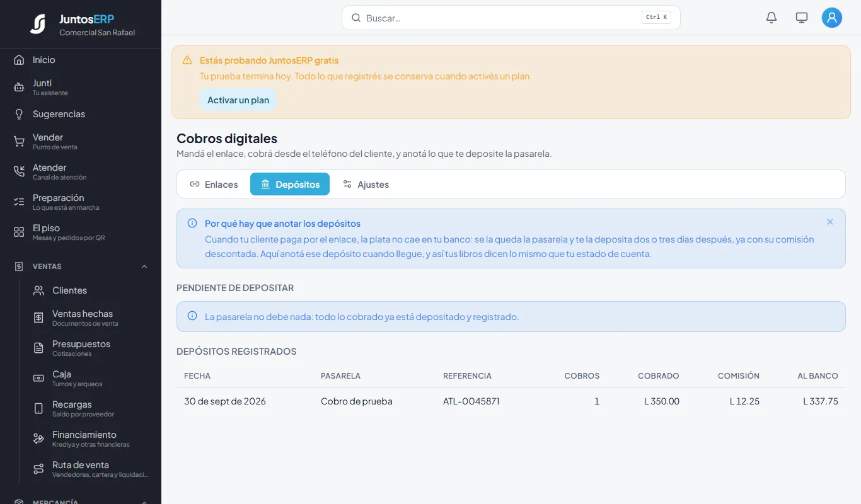Viewport: 861px width, 504px height.
Task: Click the COMISIÓN column header
Action: click(739, 375)
